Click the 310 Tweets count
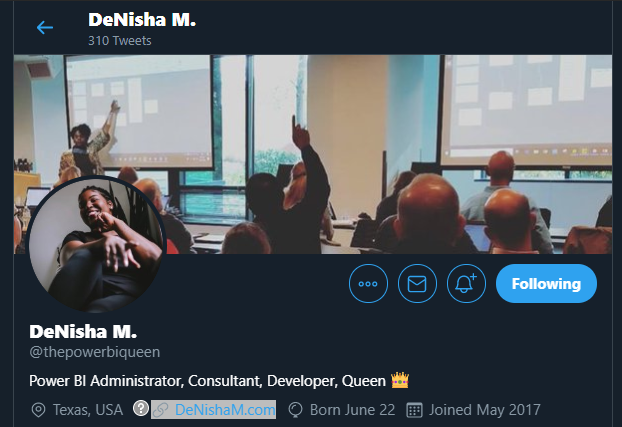The image size is (622, 427). point(120,40)
